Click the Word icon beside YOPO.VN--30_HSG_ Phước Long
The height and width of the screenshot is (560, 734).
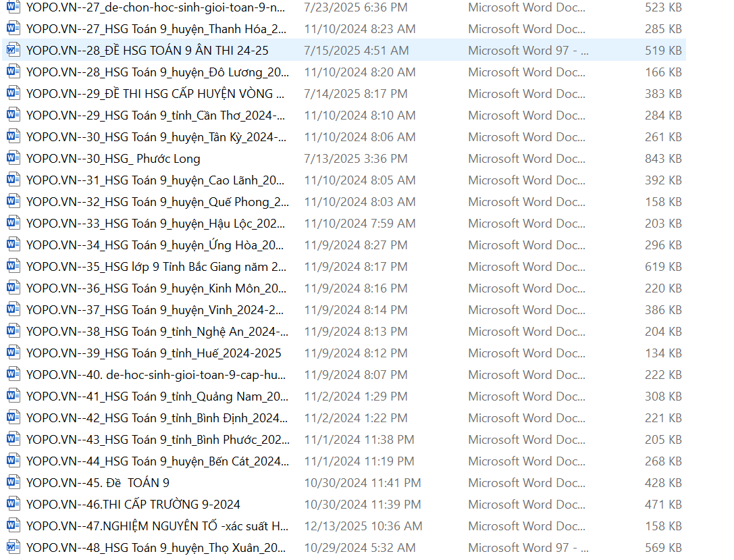pyautogui.click(x=13, y=158)
